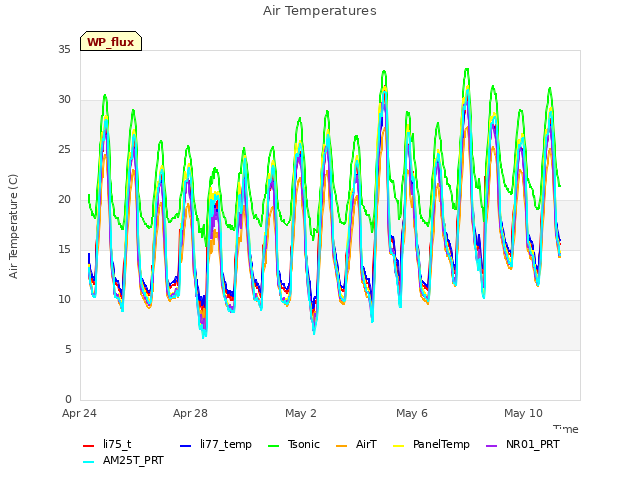The width and height of the screenshot is (640, 480).
Task: Click the 30 y-axis tick label
Action: pos(64,100)
